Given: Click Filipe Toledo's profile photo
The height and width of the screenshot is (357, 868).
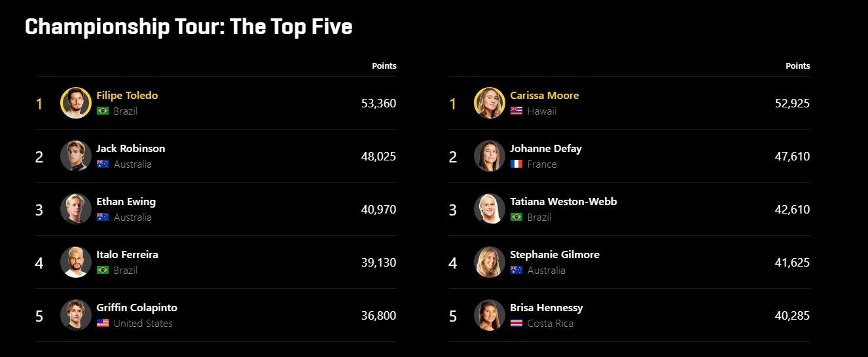Looking at the screenshot, I should [76, 103].
